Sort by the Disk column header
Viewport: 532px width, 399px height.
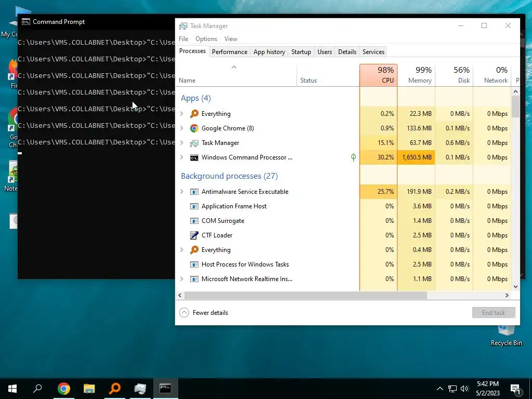coord(454,75)
